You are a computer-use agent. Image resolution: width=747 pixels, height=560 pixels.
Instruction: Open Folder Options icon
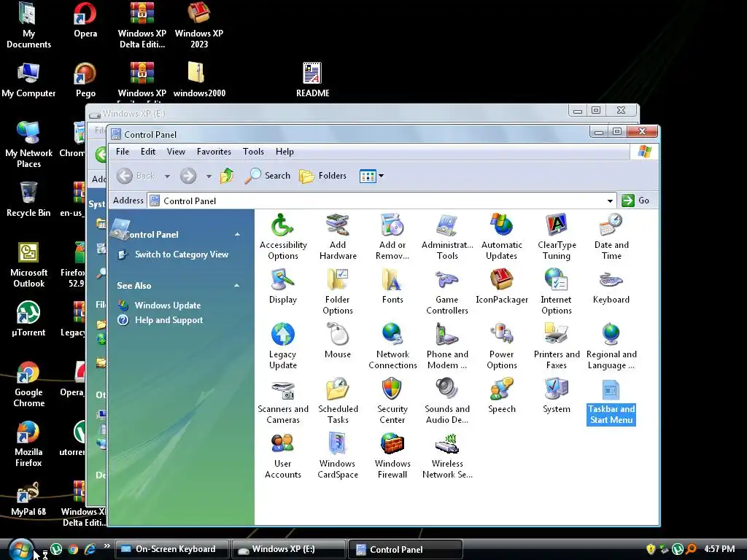(x=337, y=292)
